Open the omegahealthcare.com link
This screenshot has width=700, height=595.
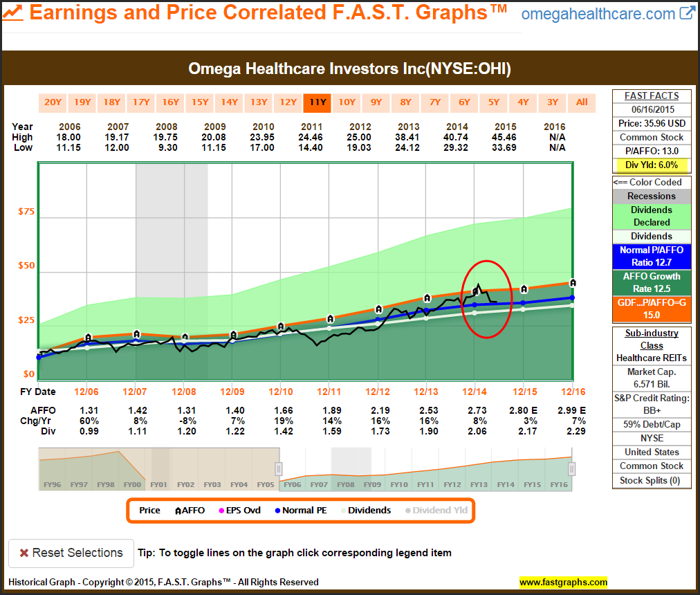598,14
